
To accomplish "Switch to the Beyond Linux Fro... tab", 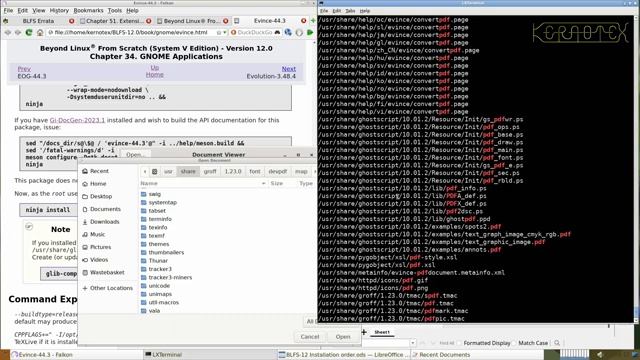I will click(191, 21).
